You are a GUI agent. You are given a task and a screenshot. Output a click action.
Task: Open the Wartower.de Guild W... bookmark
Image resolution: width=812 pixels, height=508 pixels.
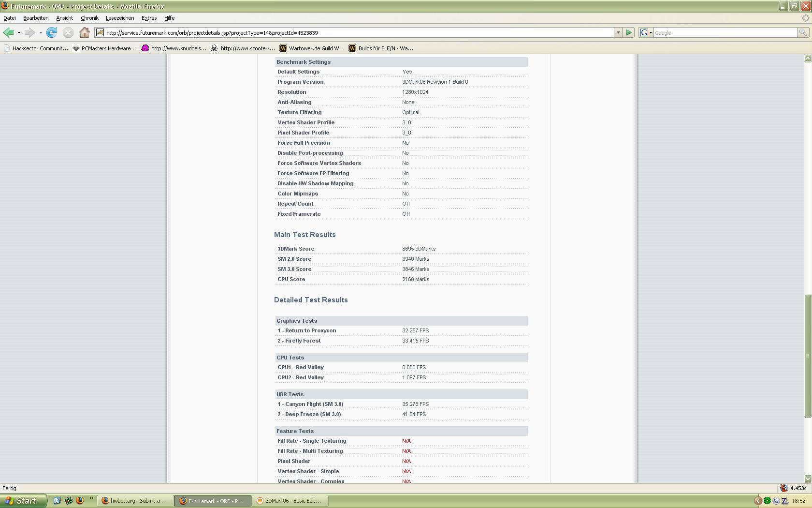click(312, 48)
